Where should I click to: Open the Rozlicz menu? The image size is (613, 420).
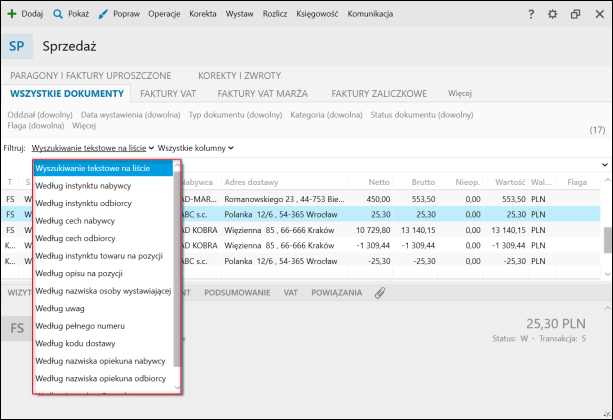tap(275, 14)
